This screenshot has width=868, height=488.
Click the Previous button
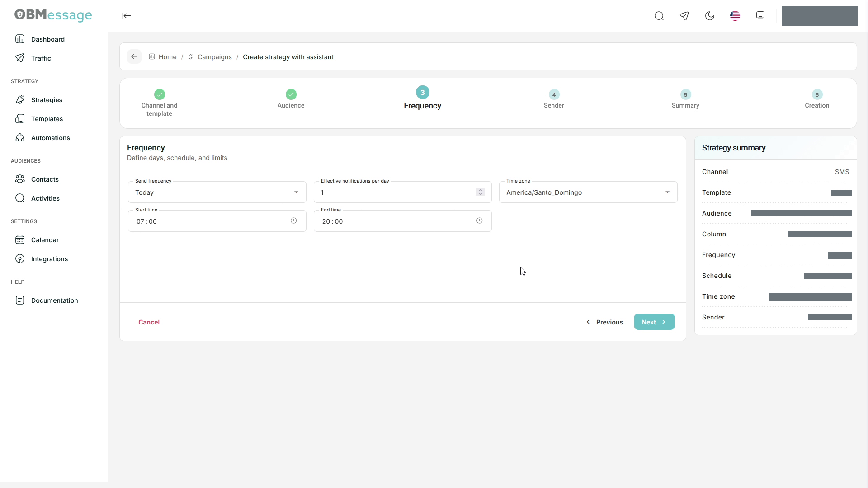(604, 322)
